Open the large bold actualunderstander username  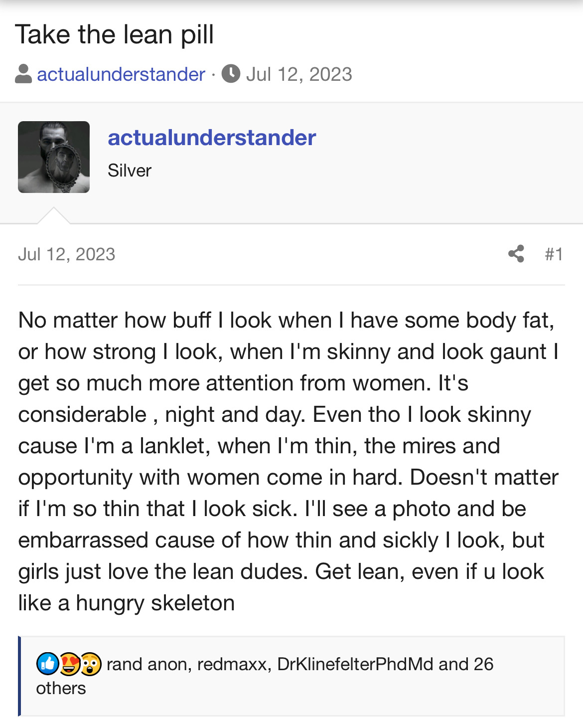pyautogui.click(x=212, y=138)
